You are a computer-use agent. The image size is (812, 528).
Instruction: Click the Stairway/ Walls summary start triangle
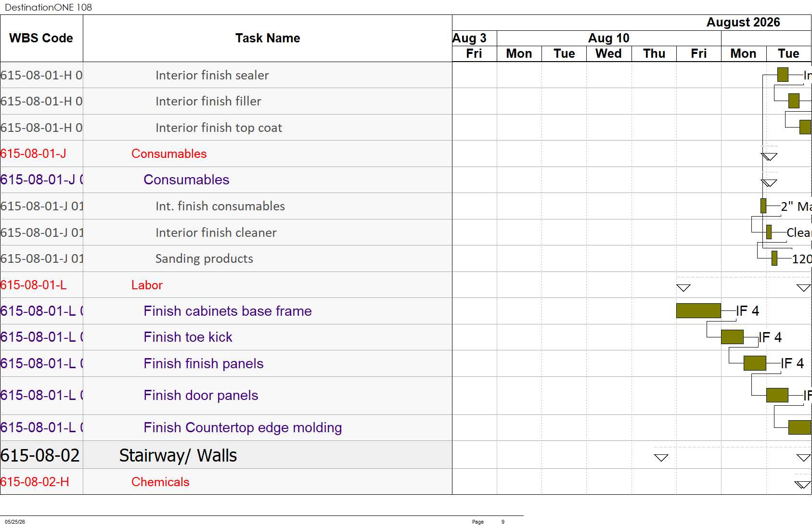coord(661,458)
